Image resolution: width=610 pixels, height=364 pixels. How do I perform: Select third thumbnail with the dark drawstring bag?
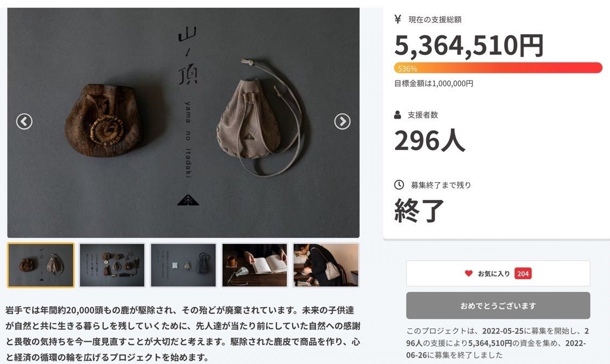point(183,265)
